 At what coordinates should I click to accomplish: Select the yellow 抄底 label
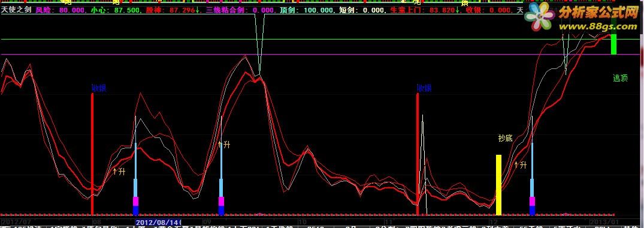click(x=505, y=138)
